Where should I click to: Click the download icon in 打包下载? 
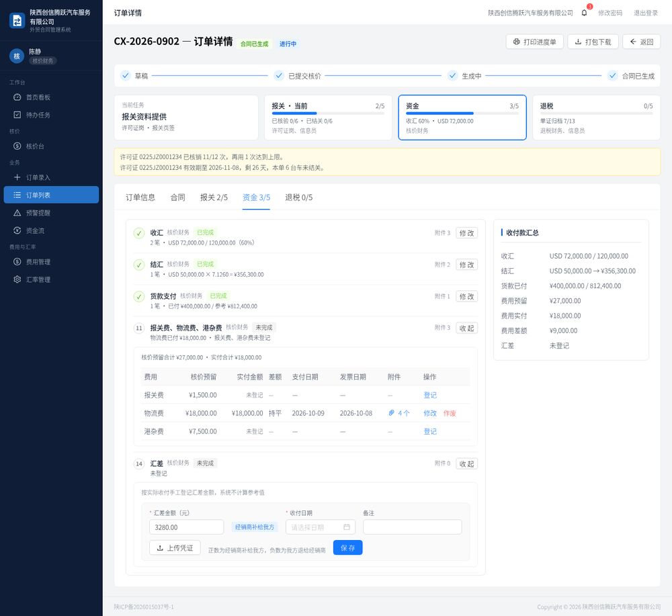point(578,42)
